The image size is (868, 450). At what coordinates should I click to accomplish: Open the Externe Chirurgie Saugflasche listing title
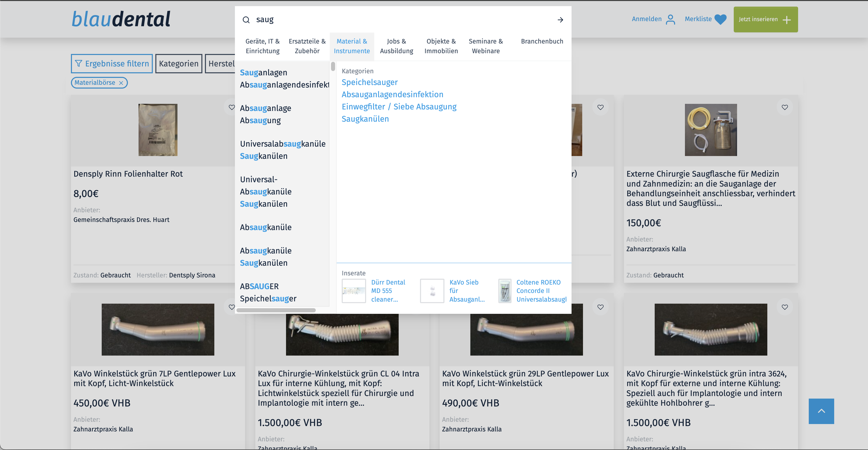711,189
